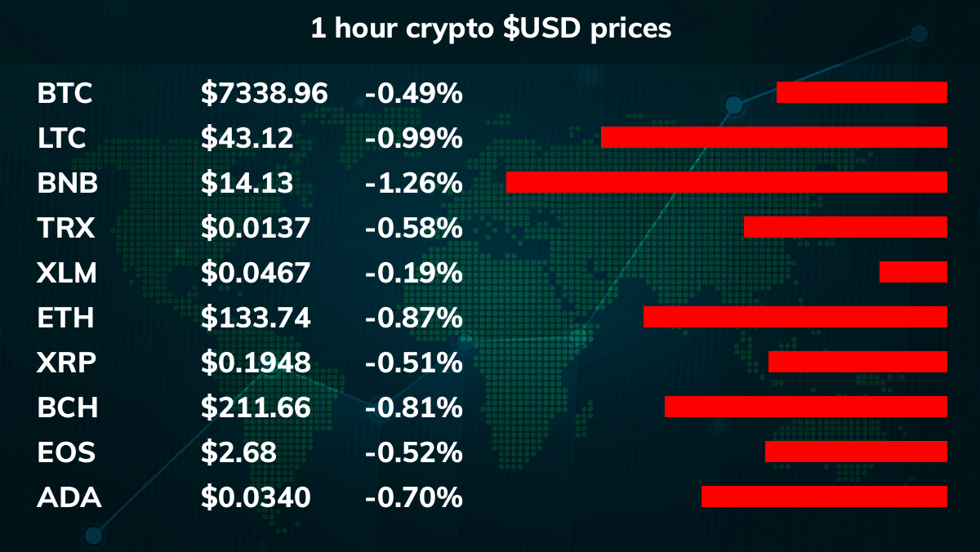Select the ADA ticker label
The width and height of the screenshot is (980, 552).
click(69, 497)
